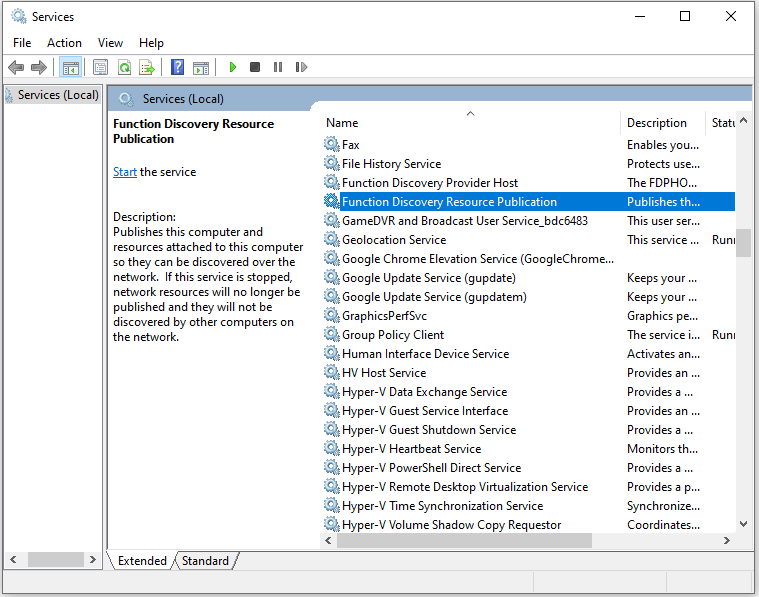Viewport: 759px width, 597px height.
Task: Click gear icon beside Hyper-V Heartbeat Service
Action: pos(332,448)
